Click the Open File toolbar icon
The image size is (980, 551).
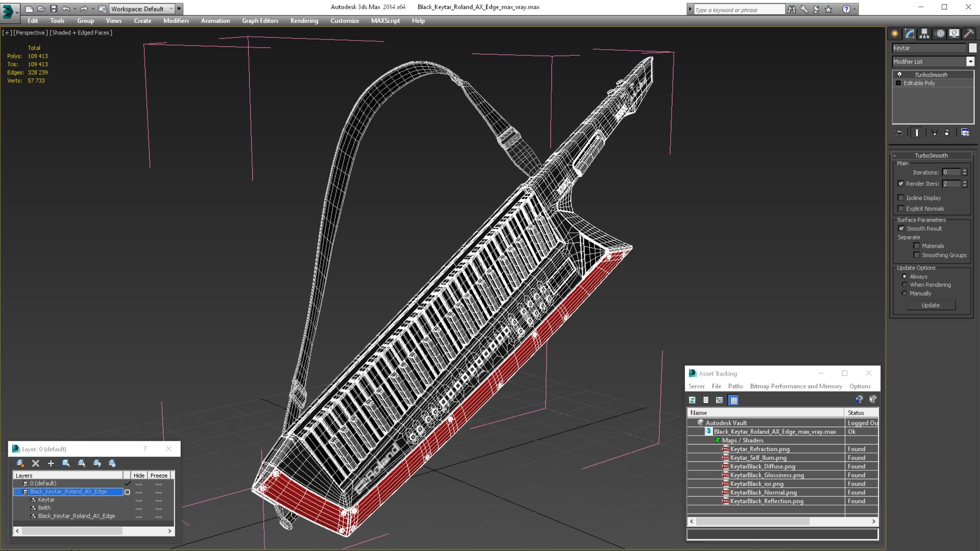[41, 9]
